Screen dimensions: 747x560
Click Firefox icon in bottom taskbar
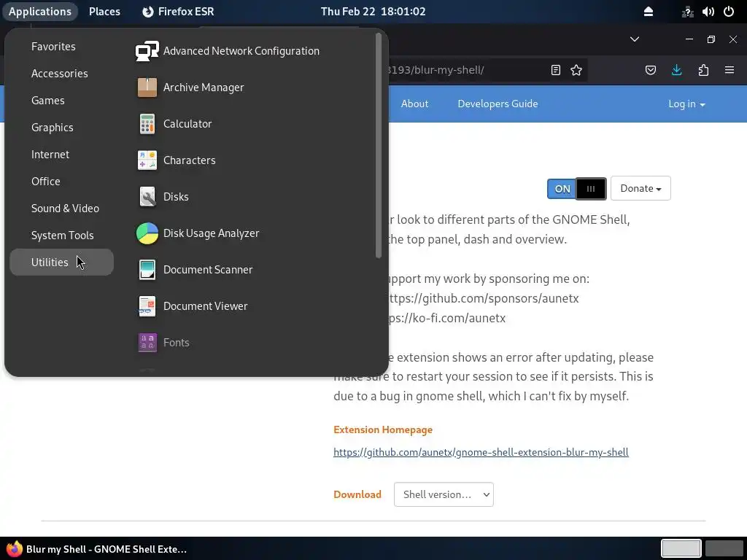click(15, 549)
